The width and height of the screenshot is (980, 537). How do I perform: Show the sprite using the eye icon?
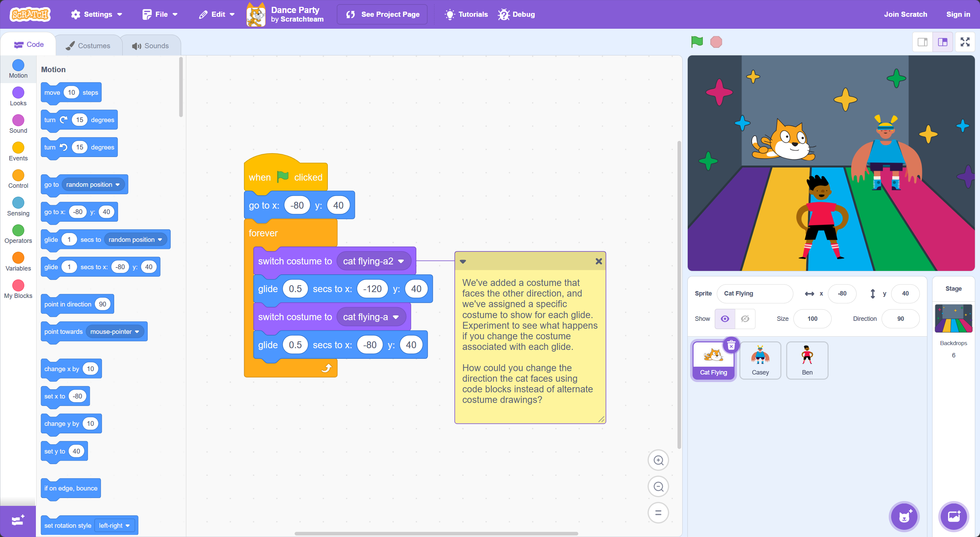click(725, 318)
